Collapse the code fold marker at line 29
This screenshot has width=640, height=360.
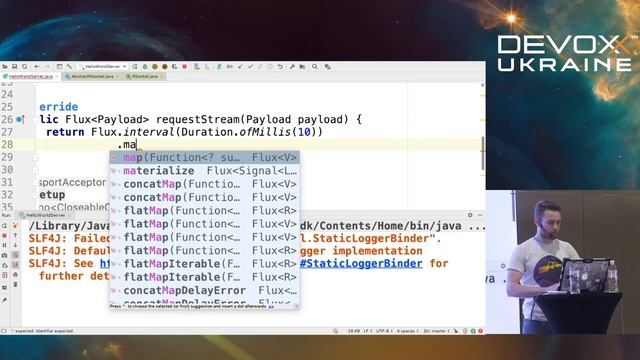pos(36,157)
